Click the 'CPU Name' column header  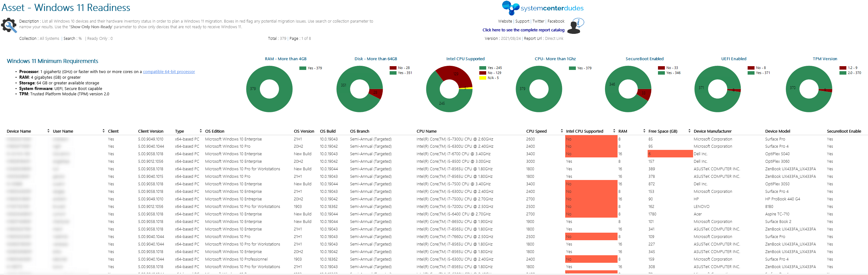point(426,131)
